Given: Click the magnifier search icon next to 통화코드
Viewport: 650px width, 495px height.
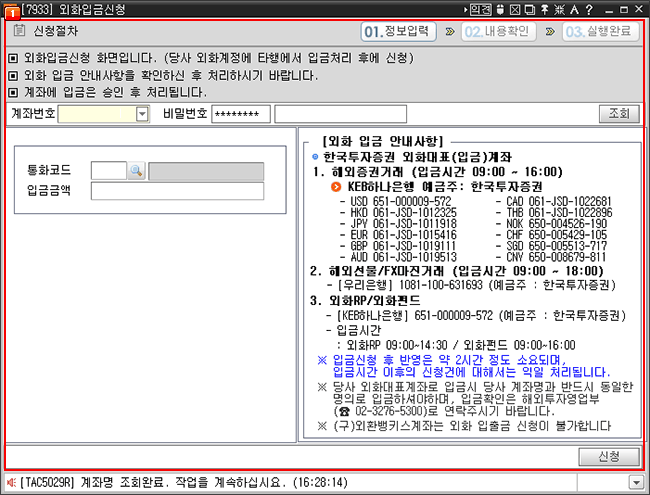Looking at the screenshot, I should (136, 170).
